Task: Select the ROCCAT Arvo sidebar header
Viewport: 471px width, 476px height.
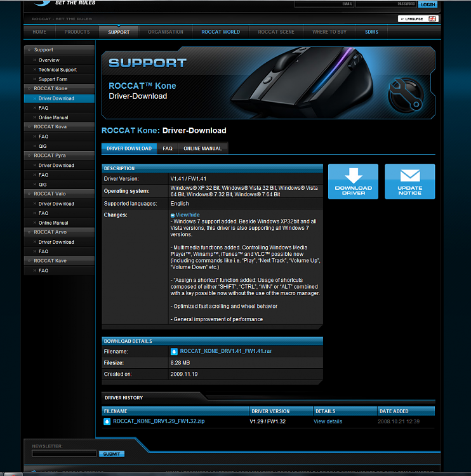Action: pos(59,232)
